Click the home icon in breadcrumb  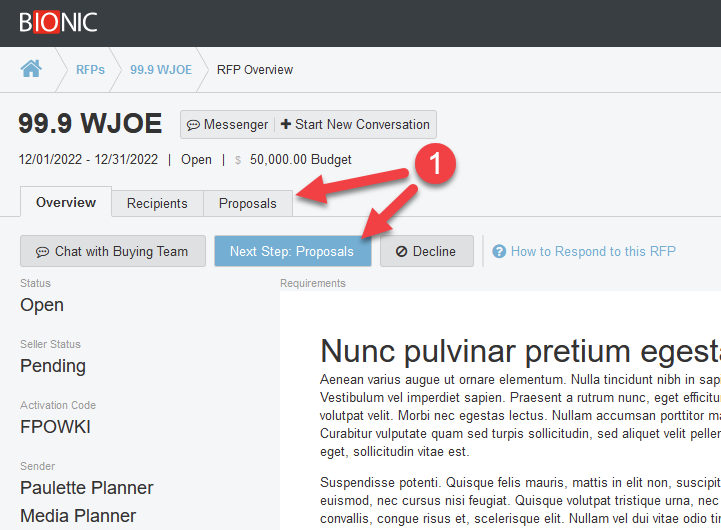[32, 69]
